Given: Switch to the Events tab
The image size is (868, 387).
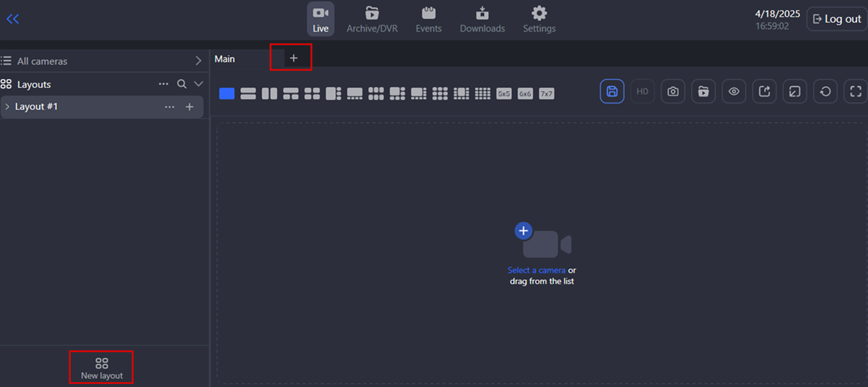Looking at the screenshot, I should (x=428, y=20).
